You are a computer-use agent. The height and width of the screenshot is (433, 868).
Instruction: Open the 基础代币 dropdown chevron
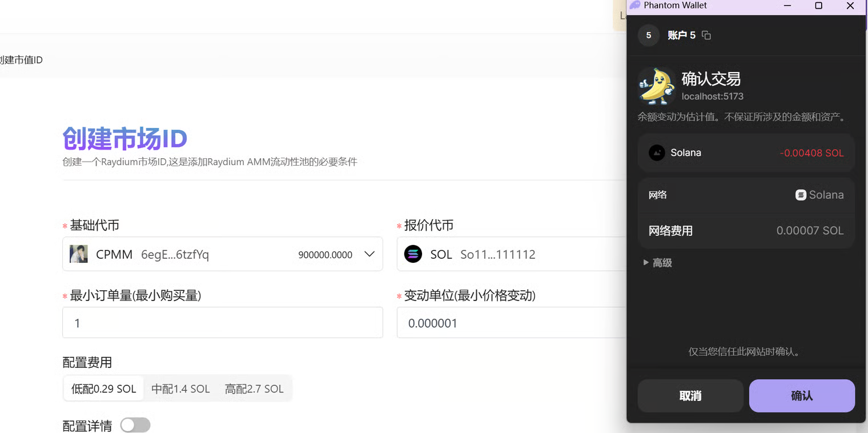369,254
